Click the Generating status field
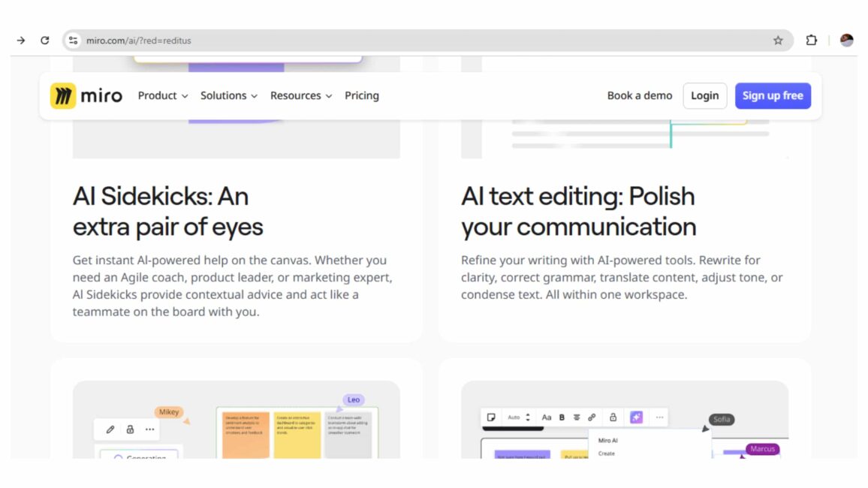Screen dimensions: 868x488 coord(139,454)
